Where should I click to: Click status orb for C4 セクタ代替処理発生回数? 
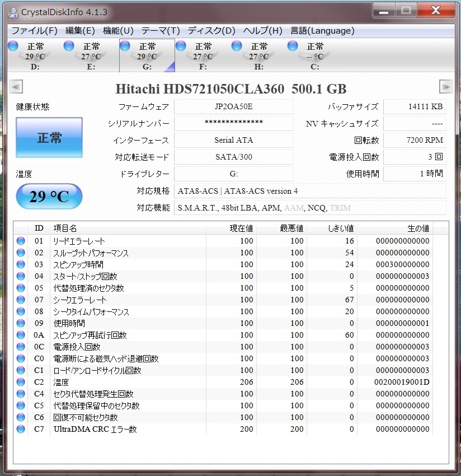(x=21, y=394)
